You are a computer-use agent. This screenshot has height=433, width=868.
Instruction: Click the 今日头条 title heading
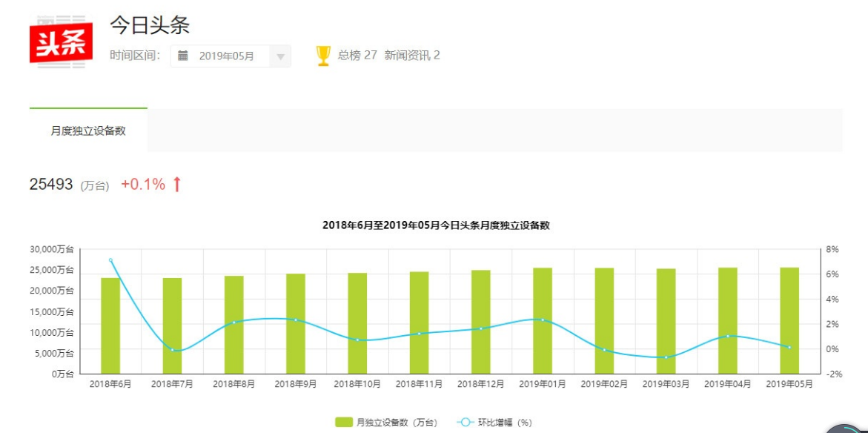click(x=150, y=25)
